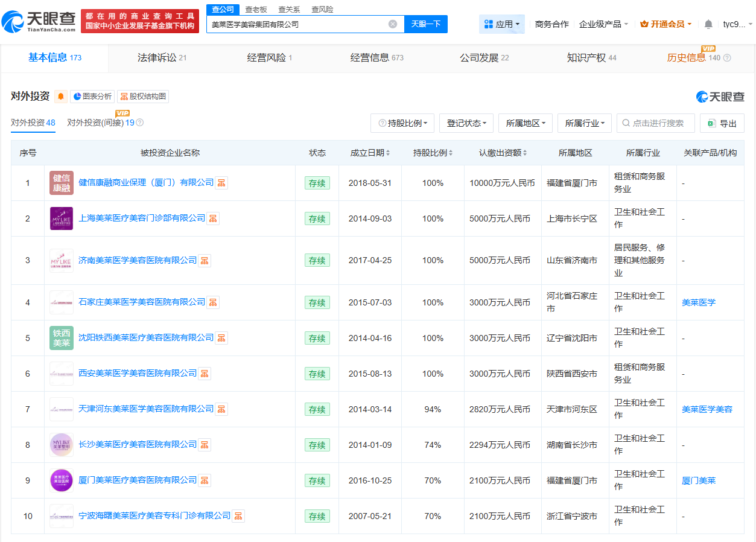Open the equity structure icon for 健信康融商业保理
Screen dimensions: 756x542
tap(222, 183)
